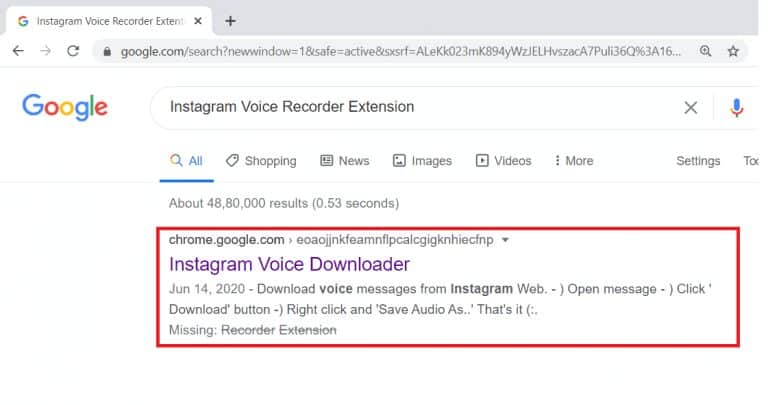The width and height of the screenshot is (768, 405).
Task: Select the Instagram Voice Recorder browser tab
Action: coord(109,21)
